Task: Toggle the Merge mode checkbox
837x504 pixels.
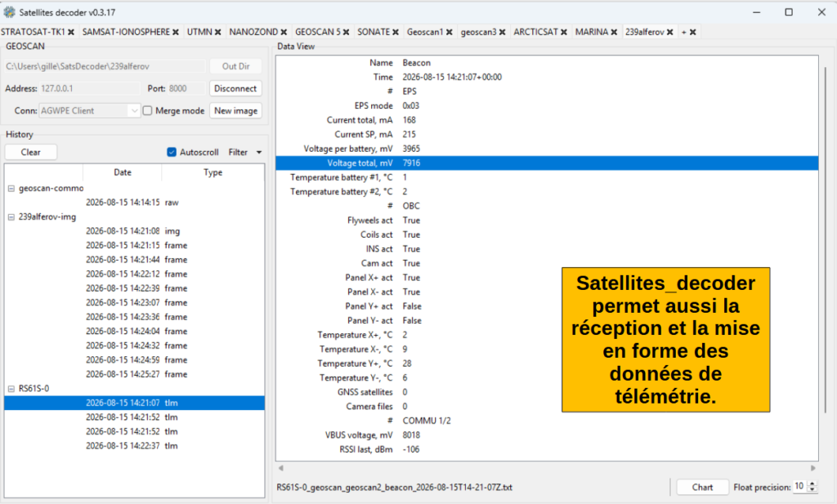Action: [x=147, y=110]
